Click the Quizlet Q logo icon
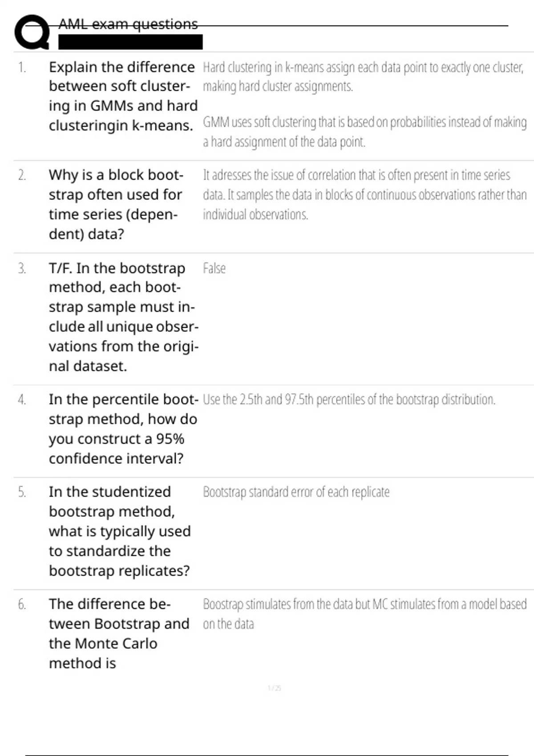The width and height of the screenshot is (534, 756). 32,32
